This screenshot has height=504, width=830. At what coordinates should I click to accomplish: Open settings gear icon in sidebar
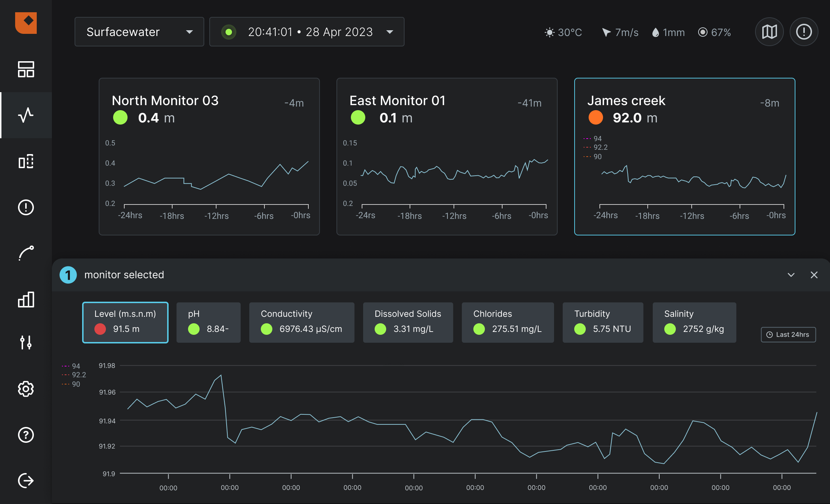pos(26,389)
